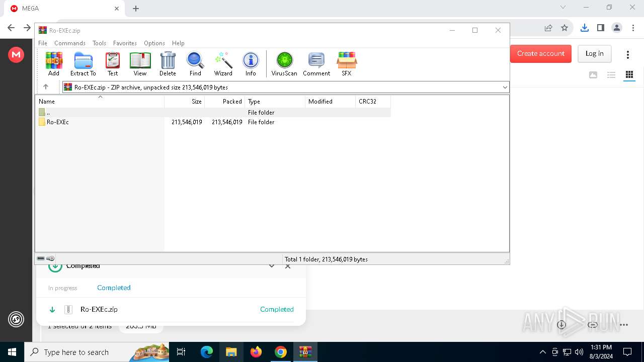Click the MEGA logo in sidebar

[x=16, y=54]
